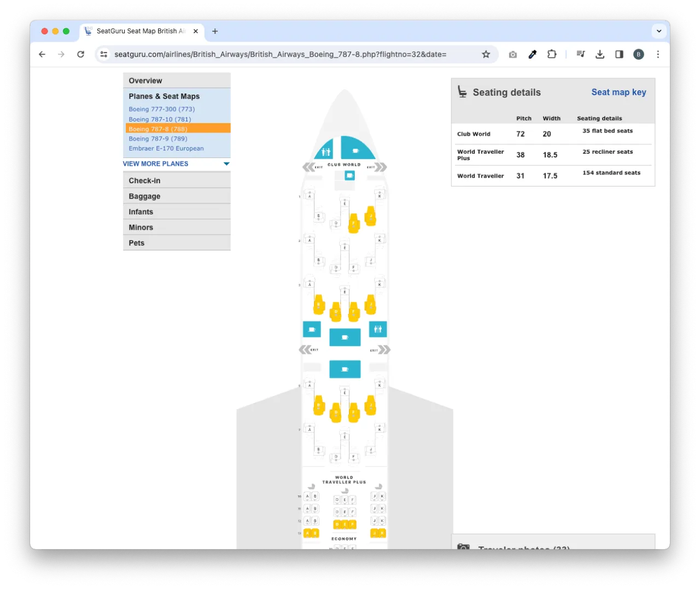
Task: Expand the VIEW MORE PLANES arrow
Action: [226, 164]
